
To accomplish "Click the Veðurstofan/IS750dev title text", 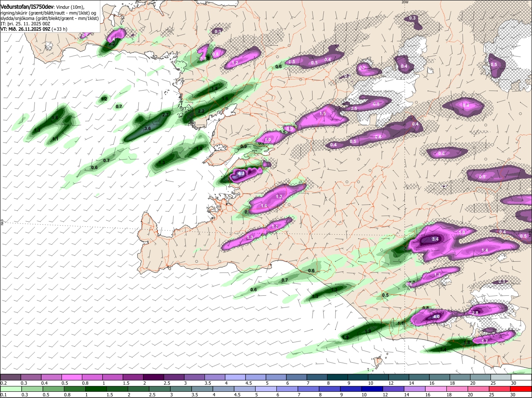I will (x=27, y=7).
